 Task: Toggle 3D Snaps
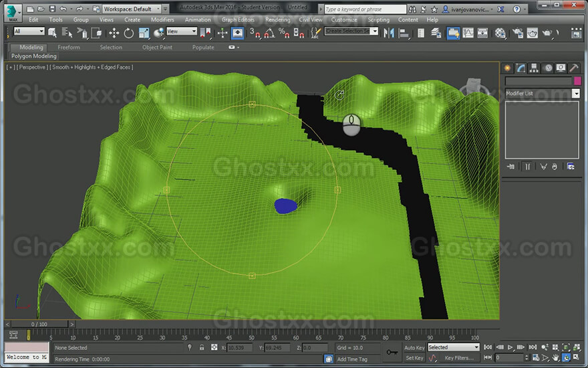coord(255,33)
